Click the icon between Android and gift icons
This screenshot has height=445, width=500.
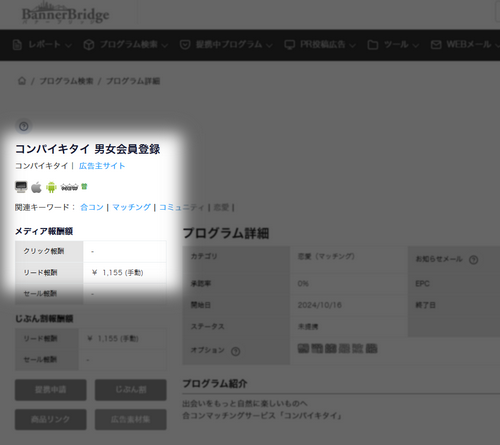pos(69,187)
